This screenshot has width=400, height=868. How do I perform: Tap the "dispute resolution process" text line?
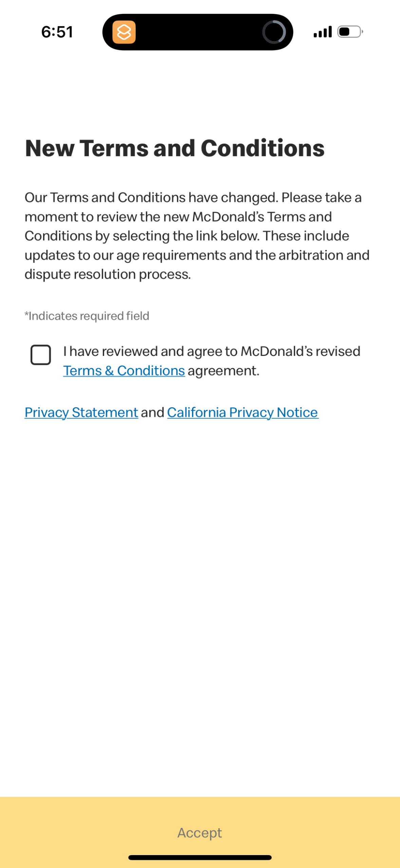click(x=108, y=274)
